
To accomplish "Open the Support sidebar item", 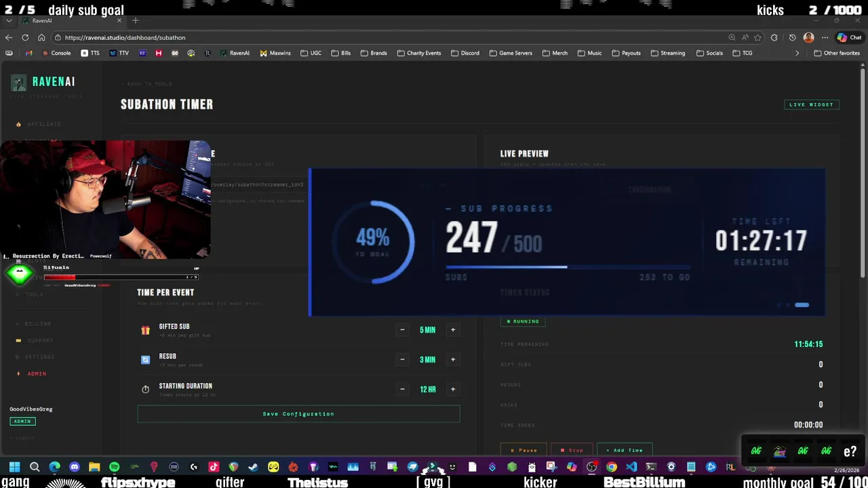I will pos(35,340).
